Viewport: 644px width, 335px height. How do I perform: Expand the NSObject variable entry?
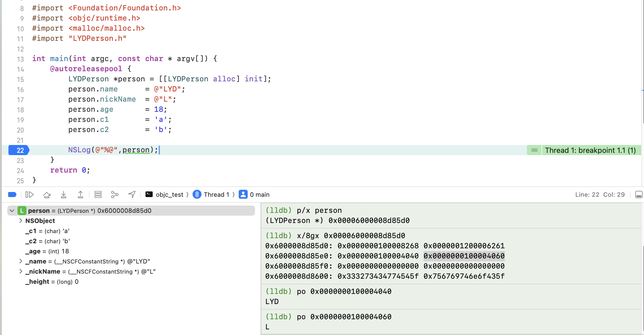pos(21,221)
